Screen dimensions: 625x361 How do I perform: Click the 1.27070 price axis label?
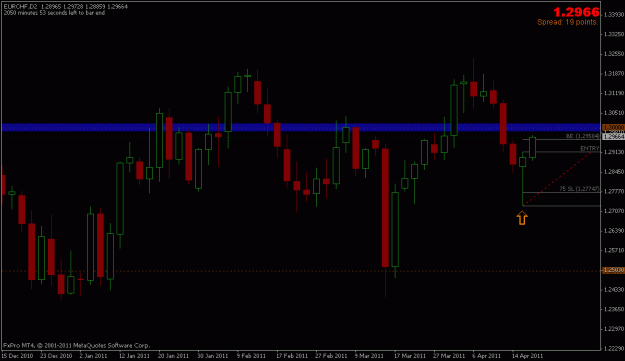(x=614, y=211)
